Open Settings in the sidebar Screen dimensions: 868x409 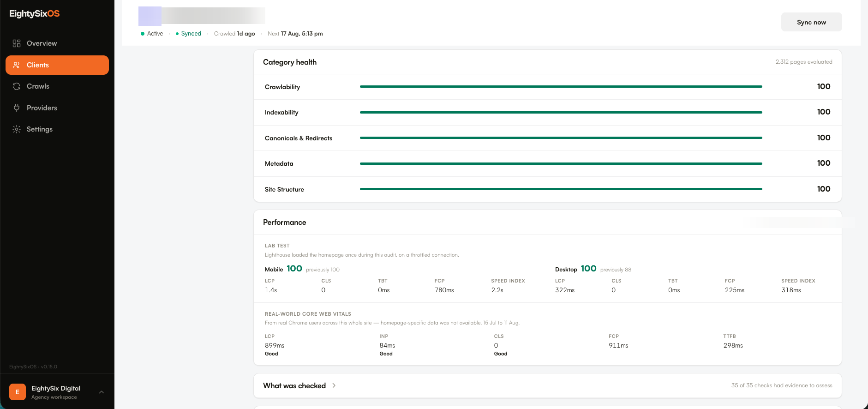coord(57,129)
